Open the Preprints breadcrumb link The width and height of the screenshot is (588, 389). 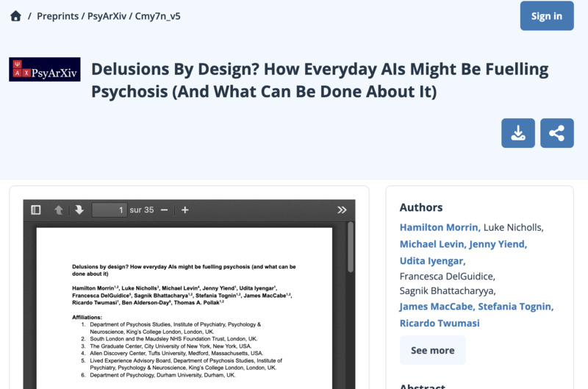[58, 16]
